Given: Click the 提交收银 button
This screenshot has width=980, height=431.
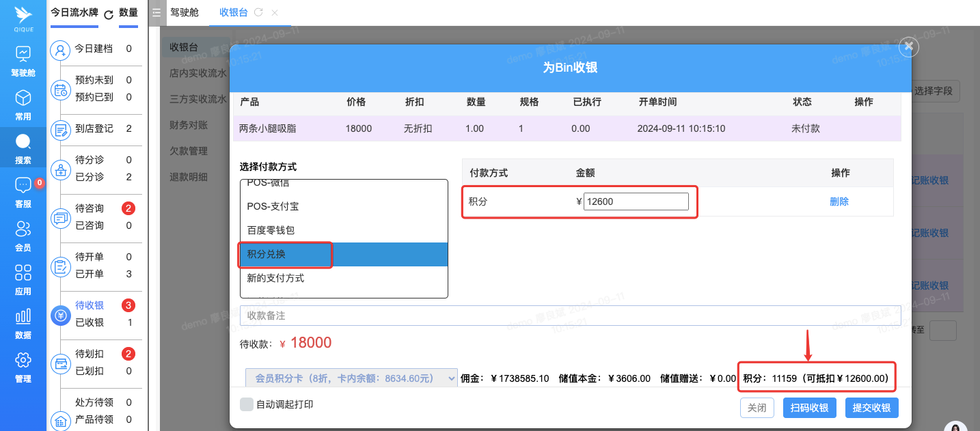Looking at the screenshot, I should pyautogui.click(x=871, y=408).
